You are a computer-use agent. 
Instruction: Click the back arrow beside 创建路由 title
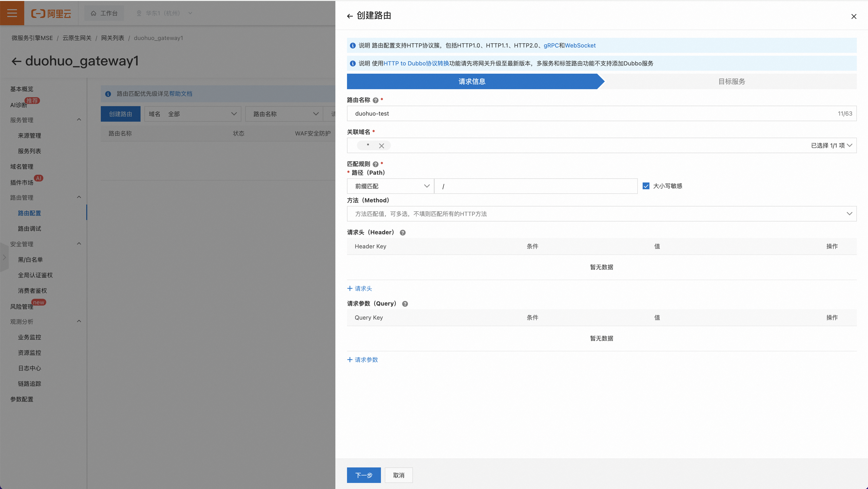(x=350, y=16)
